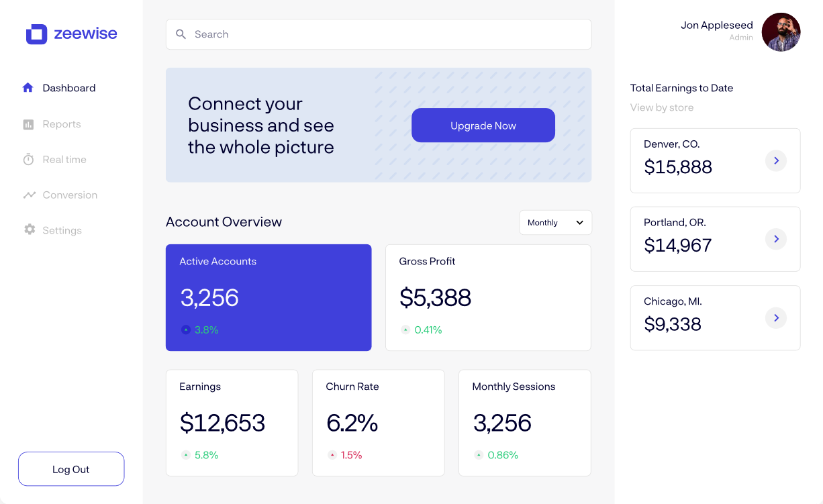Open the Monthly period dropdown
This screenshot has height=504, width=823.
[x=555, y=223]
